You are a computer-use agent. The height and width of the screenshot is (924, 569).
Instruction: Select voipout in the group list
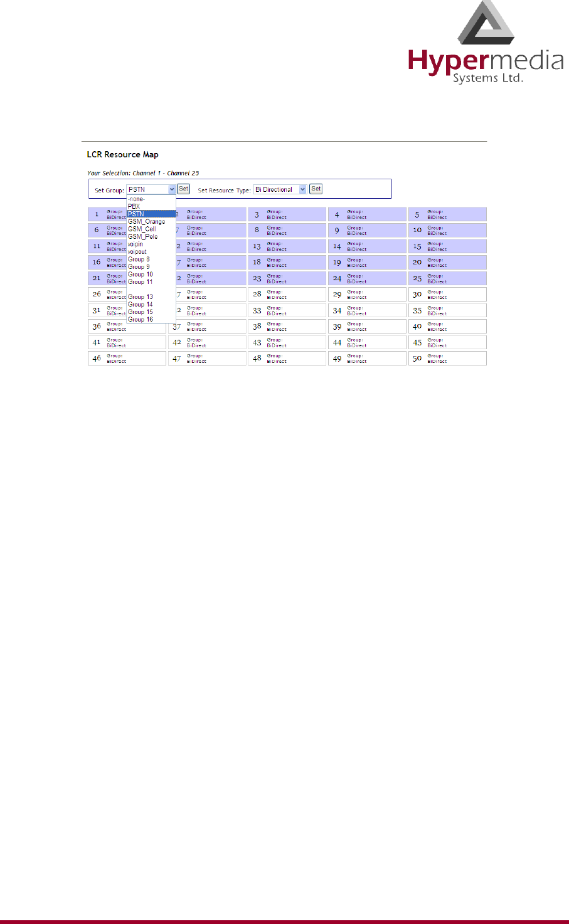(x=151, y=251)
